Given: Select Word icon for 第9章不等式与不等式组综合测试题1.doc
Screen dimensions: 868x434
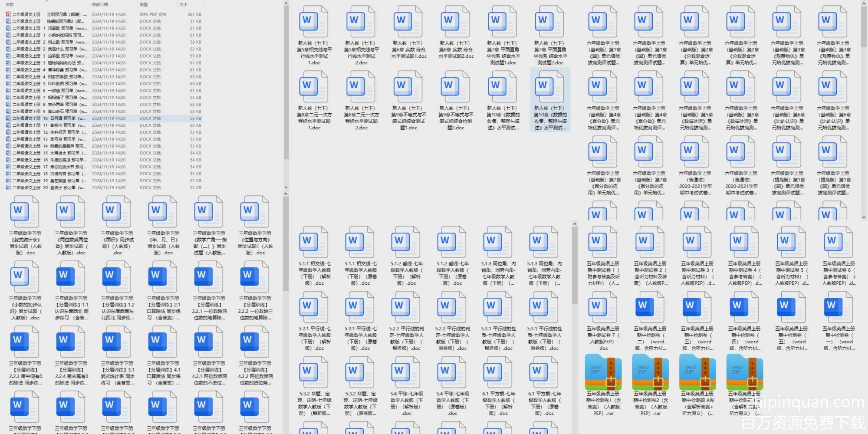Looking at the screenshot, I should pos(408,87).
